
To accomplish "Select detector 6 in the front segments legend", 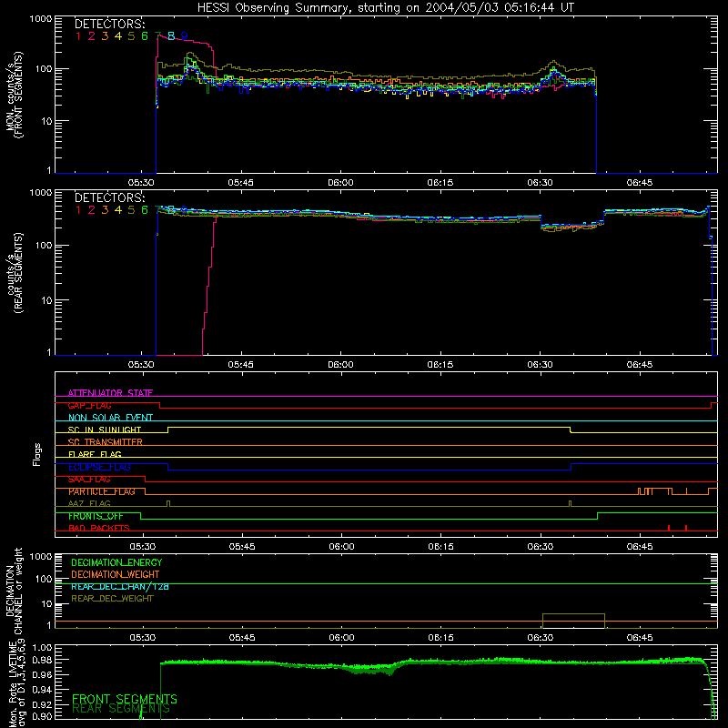I will point(145,36).
